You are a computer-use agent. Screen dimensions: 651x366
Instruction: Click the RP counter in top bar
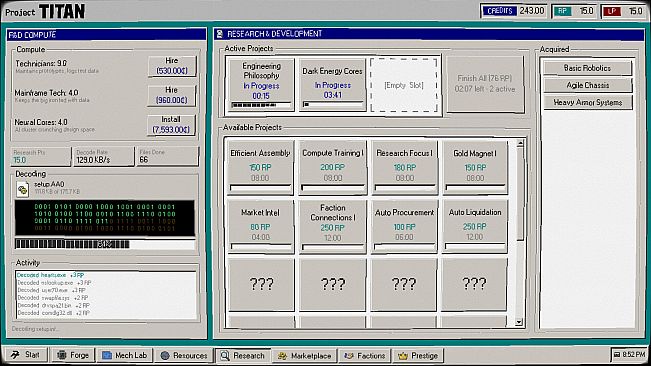[x=575, y=11]
